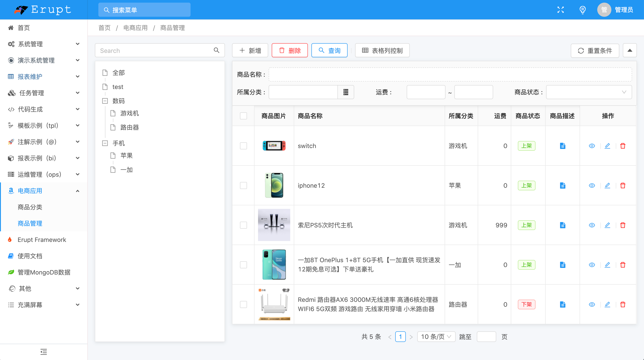Click the 新增 button
This screenshot has height=360, width=644.
pyautogui.click(x=250, y=50)
